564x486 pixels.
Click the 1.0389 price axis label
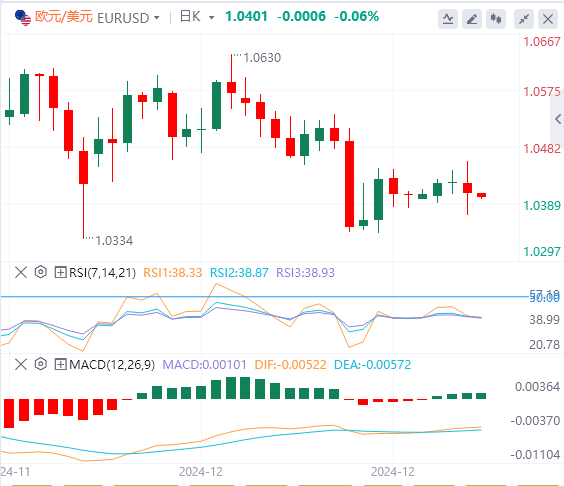pyautogui.click(x=542, y=206)
